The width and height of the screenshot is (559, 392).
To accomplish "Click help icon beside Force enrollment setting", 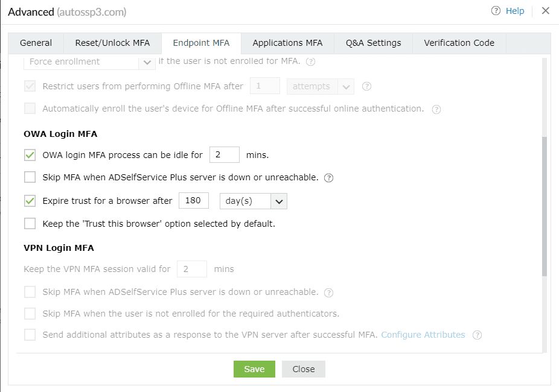I will [311, 62].
